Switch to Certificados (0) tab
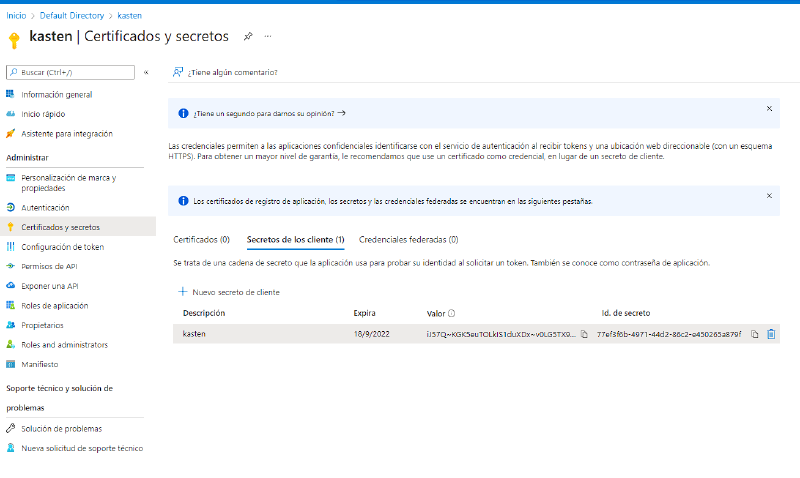 (x=202, y=239)
